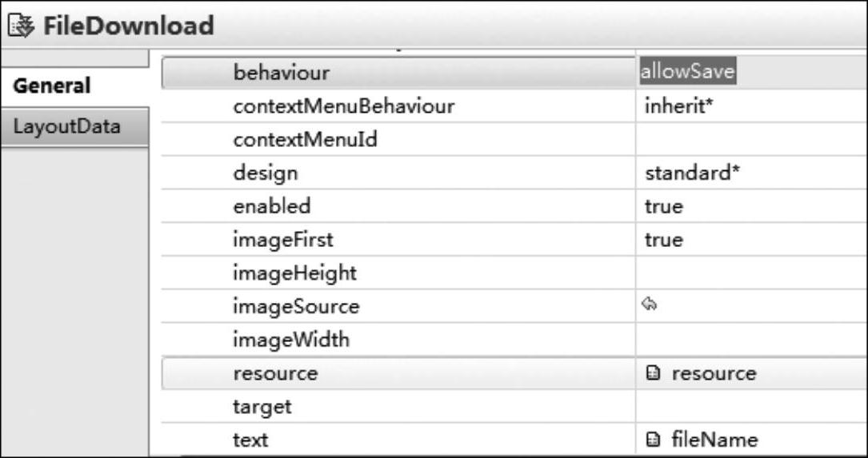Click the binding icon beside resource value
Image resolution: width=868 pixels, height=458 pixels.
coord(654,374)
